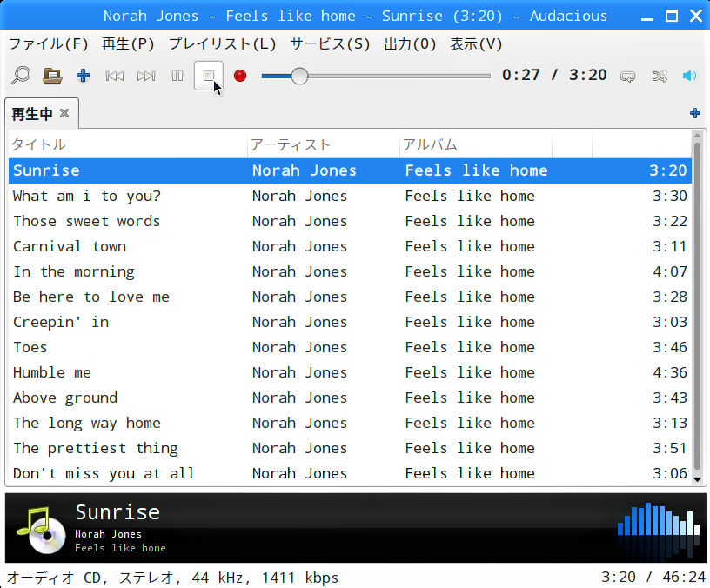The image size is (710, 588).
Task: Select the track 'The prettiest thing'
Action: 350,449
